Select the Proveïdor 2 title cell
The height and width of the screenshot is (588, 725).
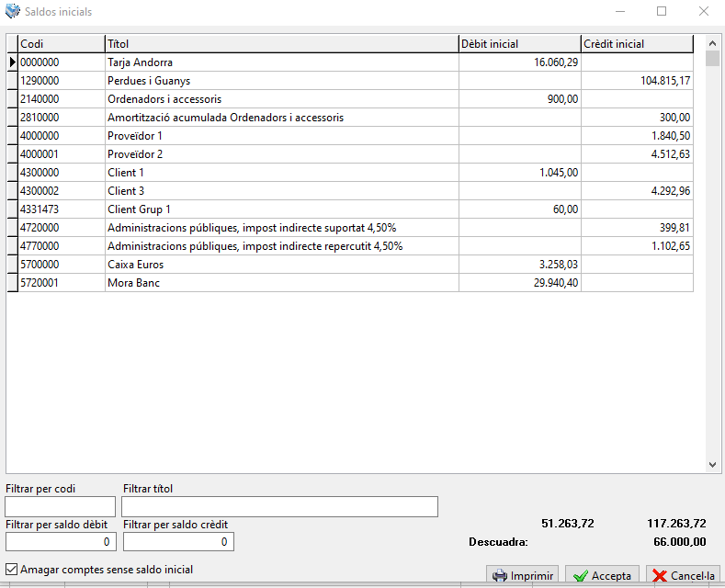(x=282, y=154)
